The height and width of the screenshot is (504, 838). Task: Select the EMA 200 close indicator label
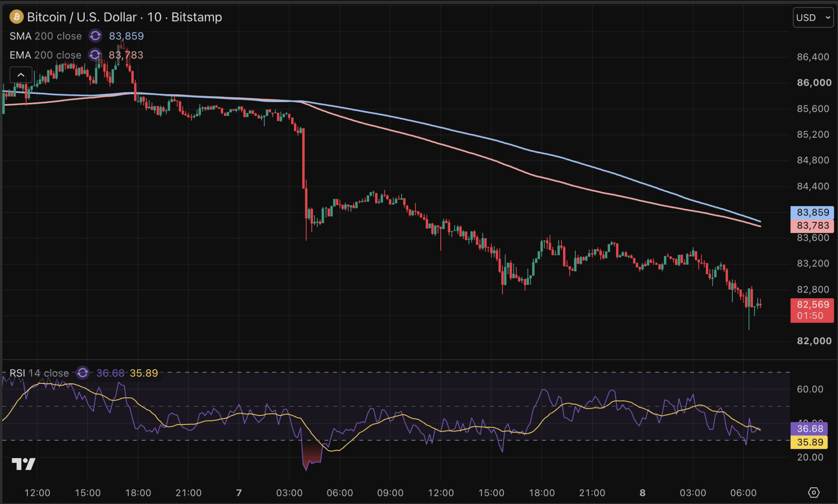pyautogui.click(x=46, y=55)
